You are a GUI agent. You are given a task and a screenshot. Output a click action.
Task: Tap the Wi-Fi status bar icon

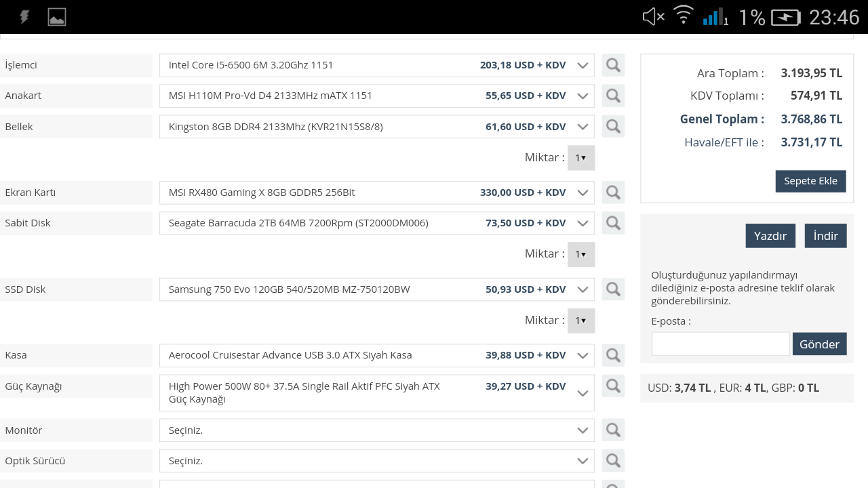[x=684, y=16]
